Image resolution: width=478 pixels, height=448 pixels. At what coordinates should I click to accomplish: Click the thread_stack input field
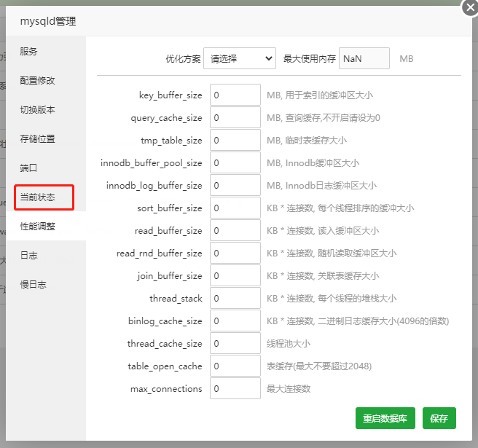235,298
